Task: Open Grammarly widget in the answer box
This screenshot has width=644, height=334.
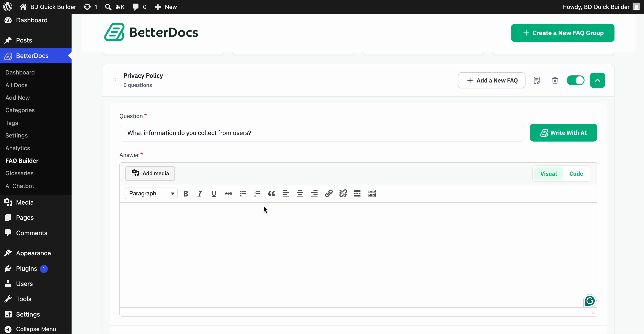Action: (x=589, y=300)
